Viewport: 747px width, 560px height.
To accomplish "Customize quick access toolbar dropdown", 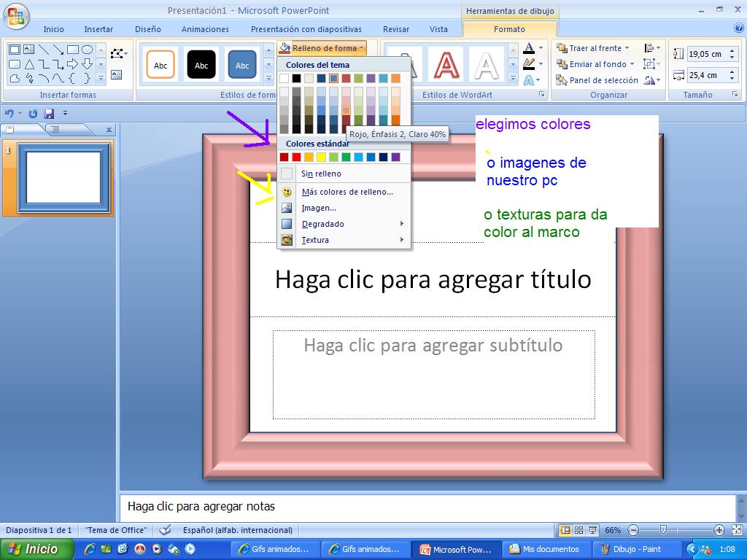I will click(x=65, y=114).
